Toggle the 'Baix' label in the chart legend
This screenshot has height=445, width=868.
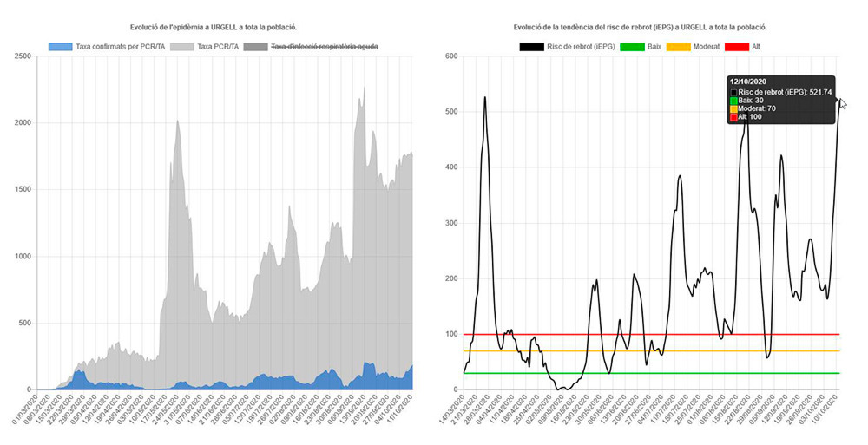coord(654,46)
